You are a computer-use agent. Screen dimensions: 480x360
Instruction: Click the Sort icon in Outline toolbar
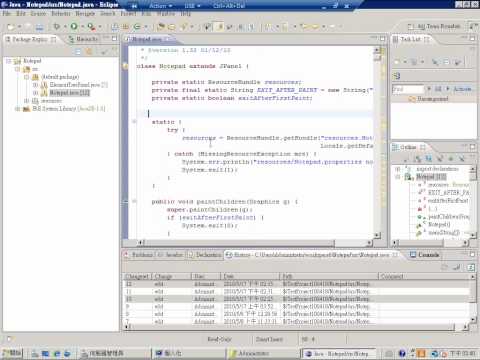(x=418, y=159)
